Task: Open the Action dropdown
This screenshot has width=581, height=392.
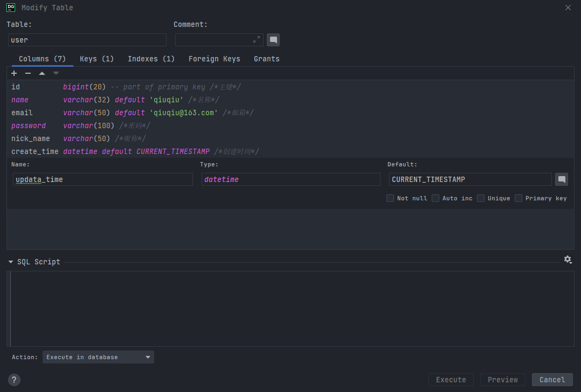Action: (98, 357)
